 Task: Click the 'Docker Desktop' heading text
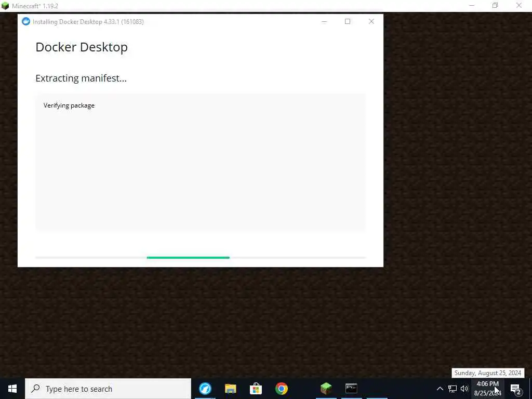click(x=82, y=47)
